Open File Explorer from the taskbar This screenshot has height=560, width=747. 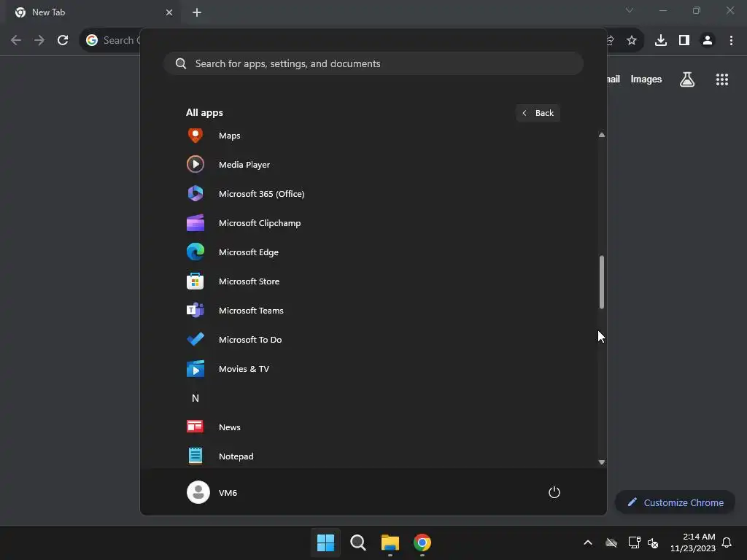[390, 542]
